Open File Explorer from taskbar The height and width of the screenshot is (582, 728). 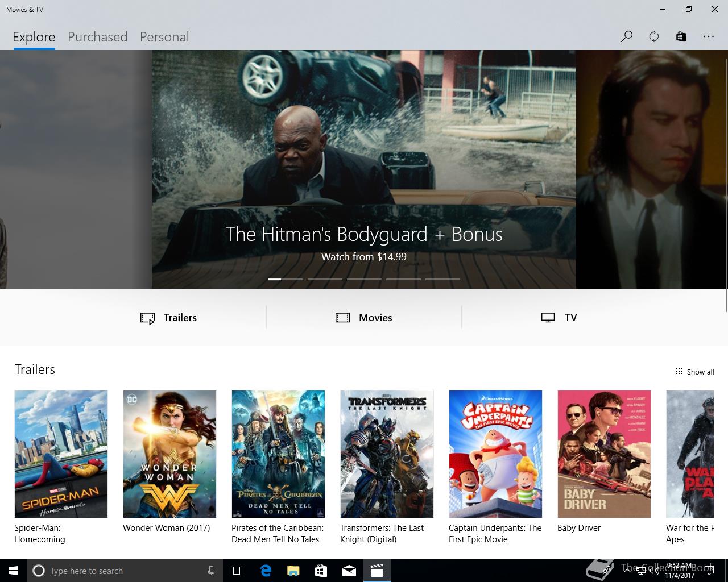pyautogui.click(x=293, y=571)
